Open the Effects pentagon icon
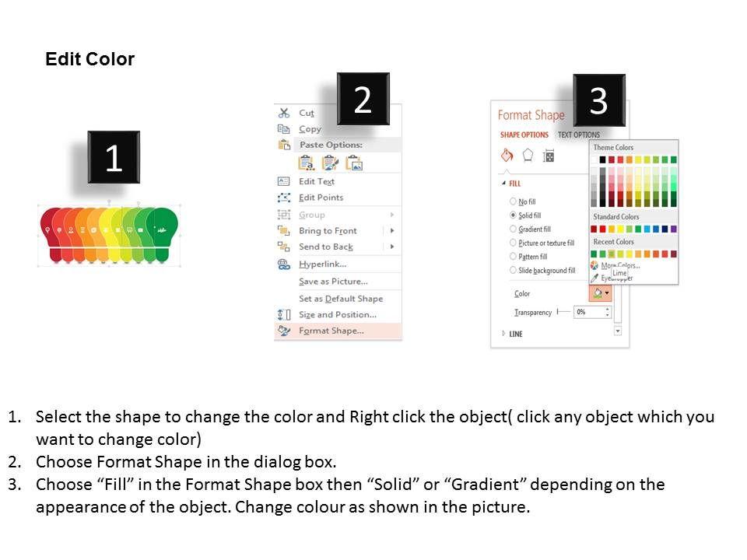The height and width of the screenshot is (560, 747). (528, 156)
